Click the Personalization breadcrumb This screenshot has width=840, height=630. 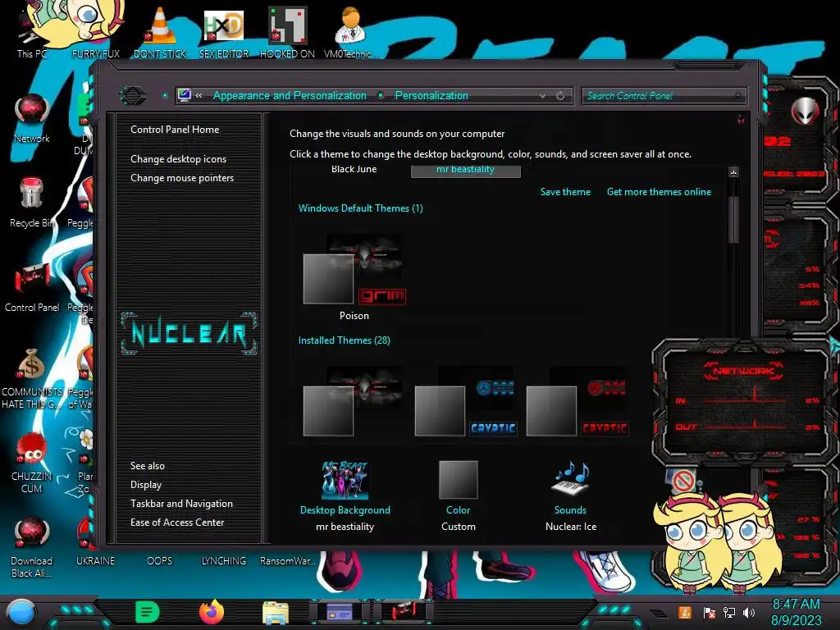click(x=431, y=95)
